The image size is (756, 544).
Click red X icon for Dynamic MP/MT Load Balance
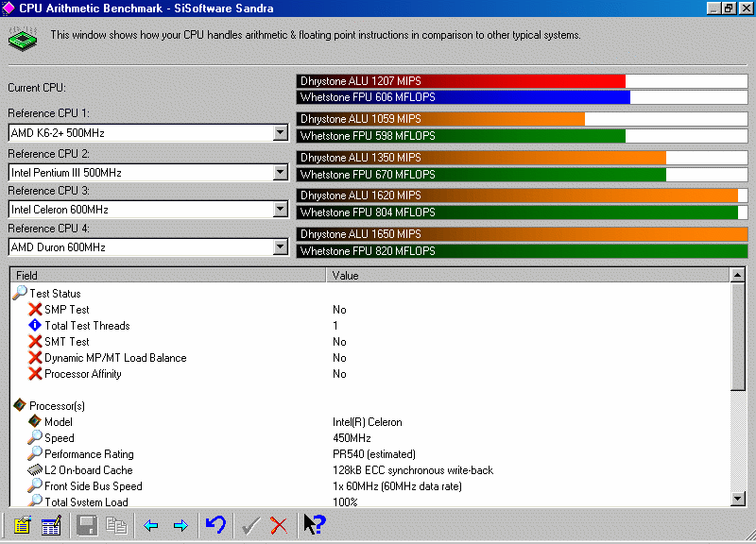click(x=35, y=358)
